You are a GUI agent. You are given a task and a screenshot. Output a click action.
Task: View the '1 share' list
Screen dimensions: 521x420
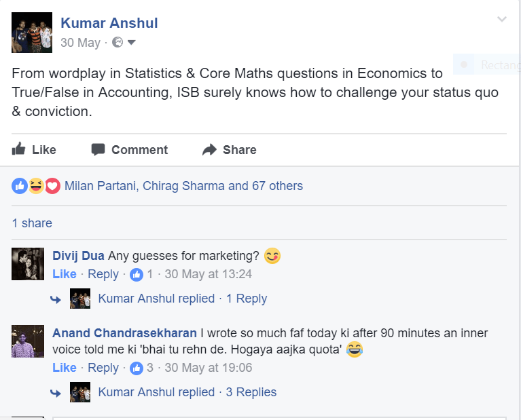[32, 223]
